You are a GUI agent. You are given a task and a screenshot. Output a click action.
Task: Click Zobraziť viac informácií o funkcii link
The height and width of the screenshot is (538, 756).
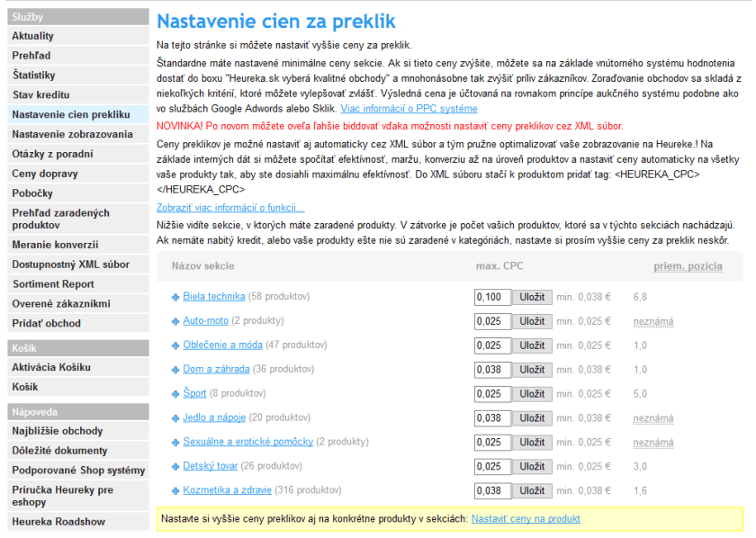pos(230,208)
